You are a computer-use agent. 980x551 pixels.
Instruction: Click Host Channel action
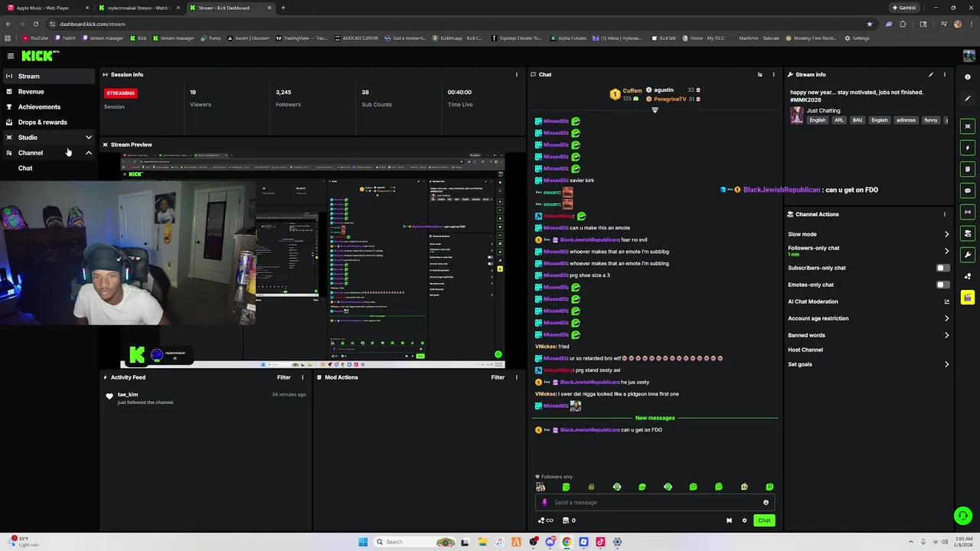pos(805,350)
